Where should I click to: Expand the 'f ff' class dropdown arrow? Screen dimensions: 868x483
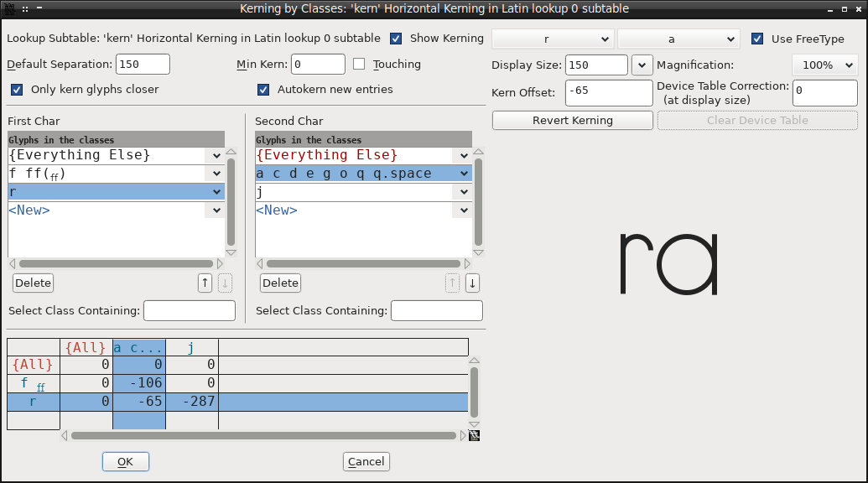pos(216,174)
